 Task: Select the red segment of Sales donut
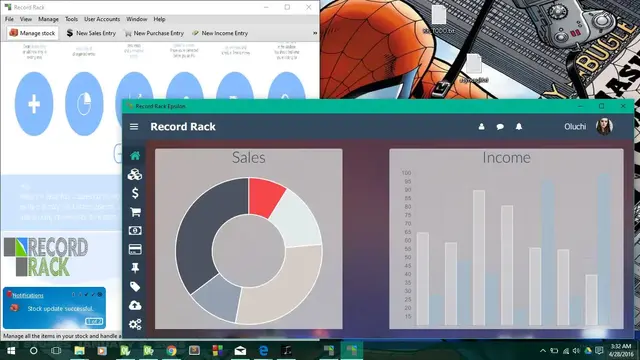click(264, 197)
